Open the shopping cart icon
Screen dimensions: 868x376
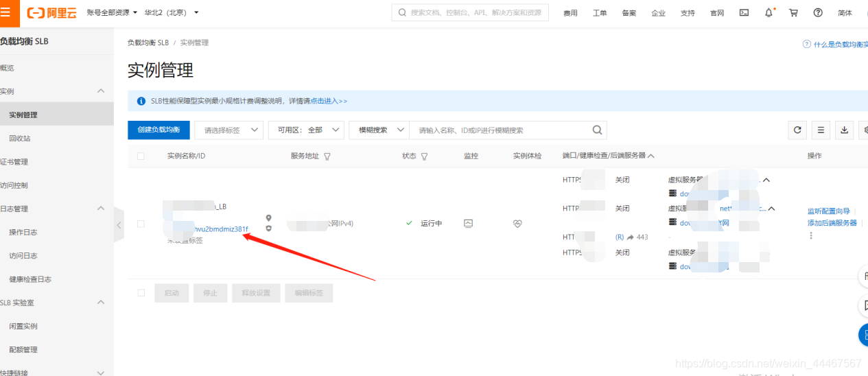tap(794, 12)
